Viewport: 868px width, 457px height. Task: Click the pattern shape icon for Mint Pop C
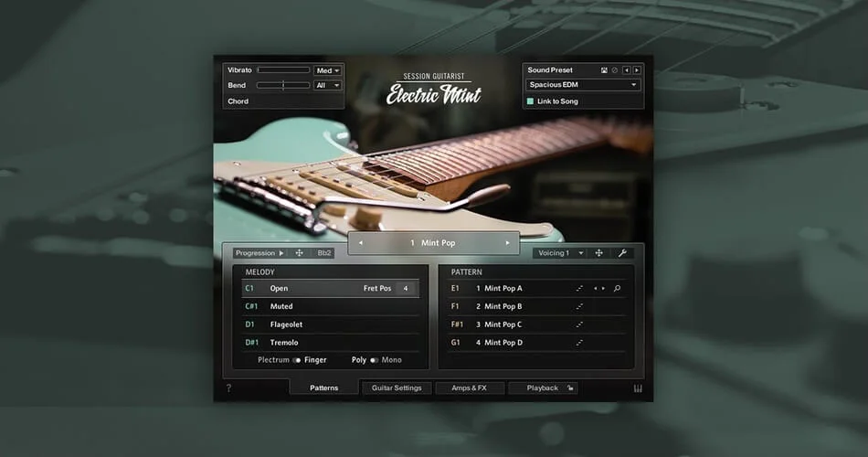(x=579, y=324)
